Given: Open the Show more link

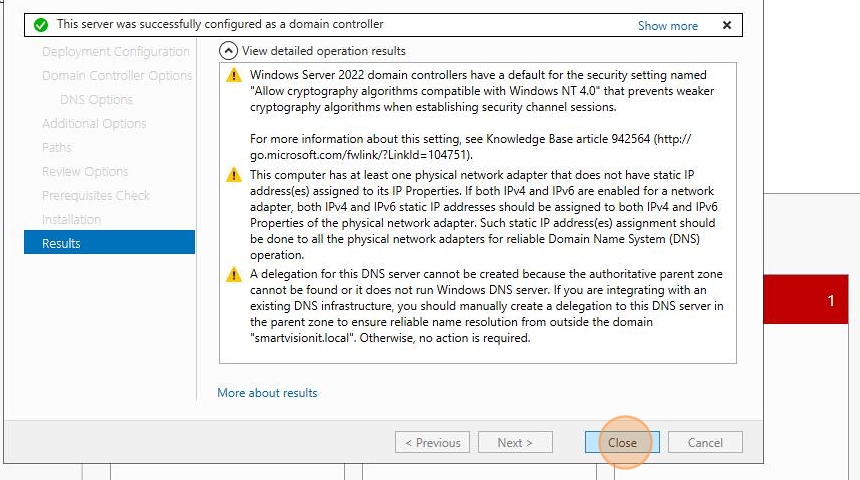Looking at the screenshot, I should coord(667,26).
